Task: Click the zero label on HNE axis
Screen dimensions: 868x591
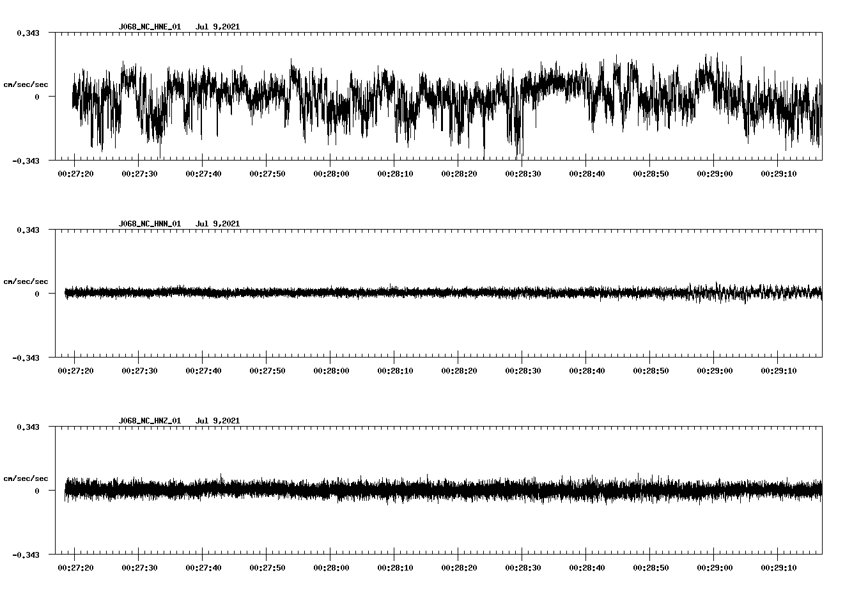Action: tap(37, 97)
